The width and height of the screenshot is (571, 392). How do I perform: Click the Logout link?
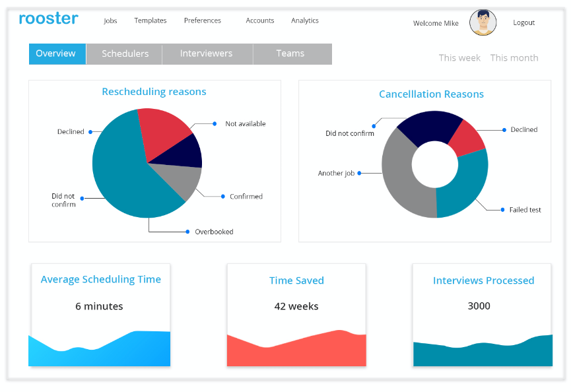tap(523, 22)
